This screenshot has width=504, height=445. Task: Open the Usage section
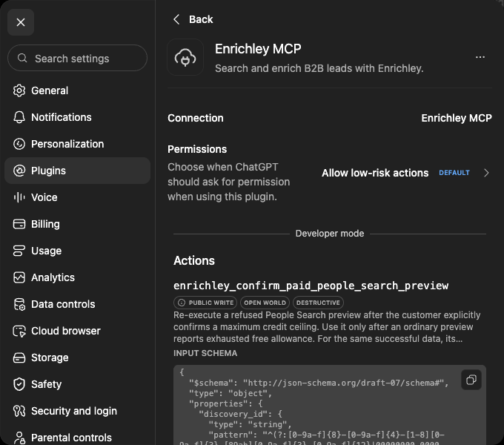[x=78, y=251]
